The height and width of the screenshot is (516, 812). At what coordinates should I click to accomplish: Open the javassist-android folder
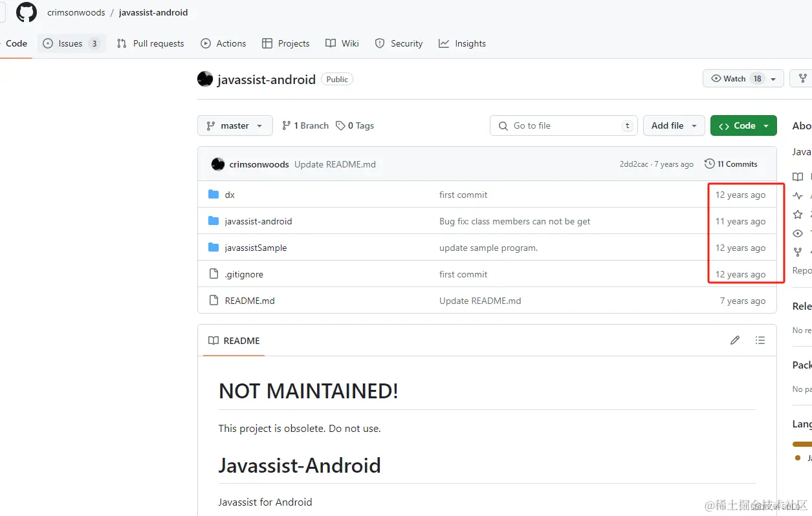[x=258, y=221]
